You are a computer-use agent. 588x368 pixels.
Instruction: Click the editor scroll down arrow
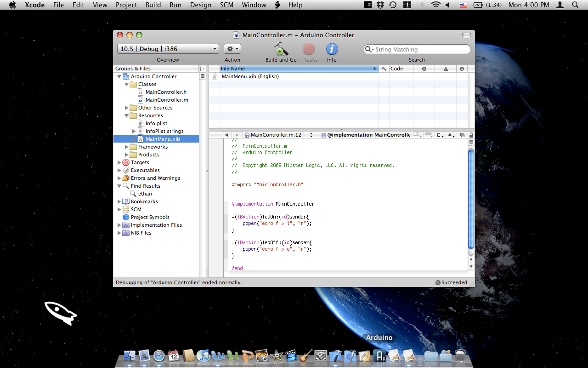click(471, 266)
